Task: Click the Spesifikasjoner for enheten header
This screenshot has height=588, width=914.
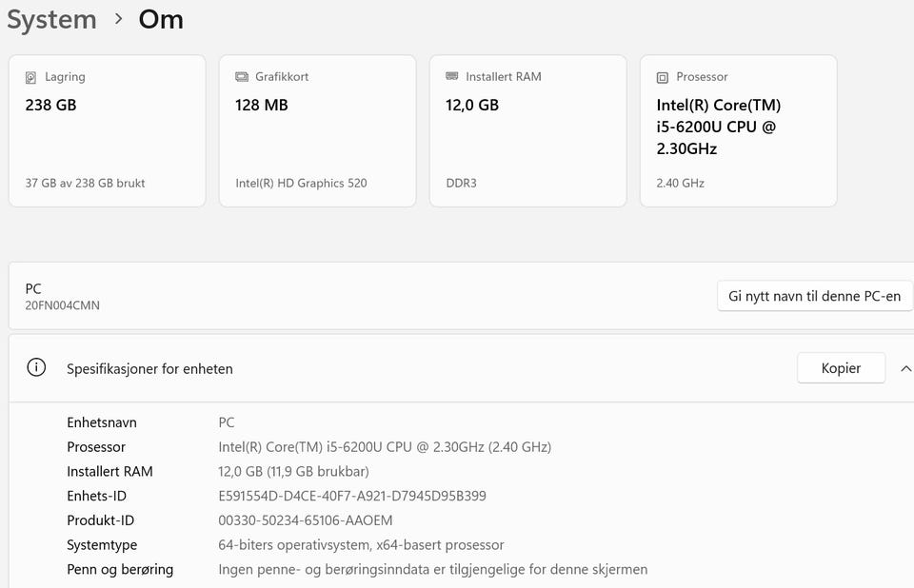Action: tap(149, 368)
